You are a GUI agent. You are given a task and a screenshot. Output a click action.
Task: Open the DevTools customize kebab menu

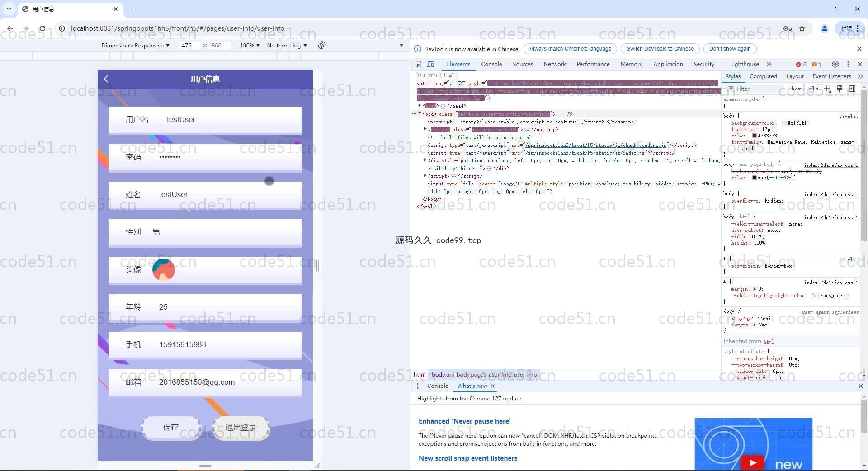(x=848, y=64)
